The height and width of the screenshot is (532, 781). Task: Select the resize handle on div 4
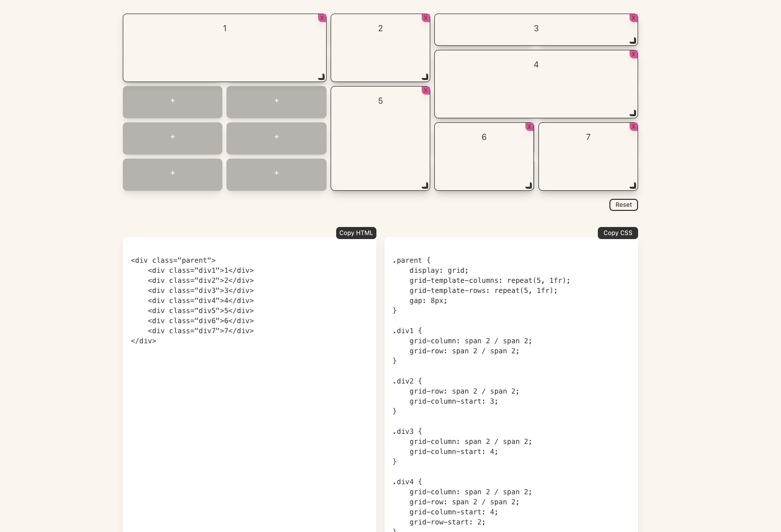point(633,113)
